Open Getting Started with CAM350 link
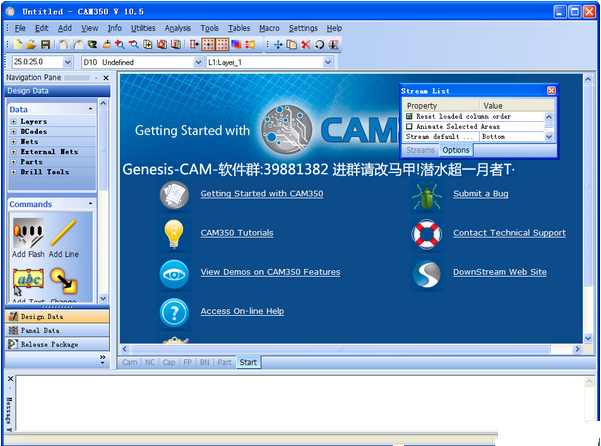Viewport: 601px width, 446px height. [262, 194]
